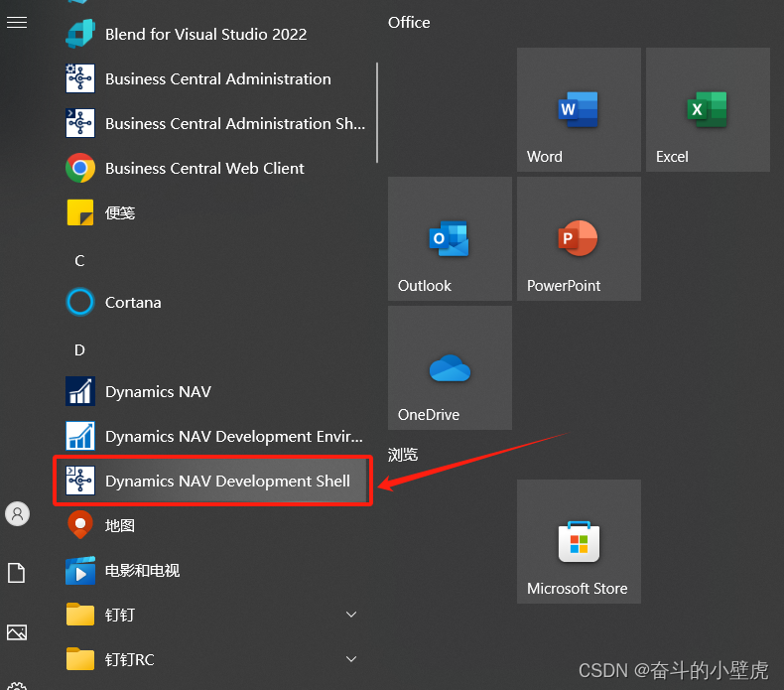Click the 钉钉RC folder icon
Image resolution: width=784 pixels, height=690 pixels.
pyautogui.click(x=80, y=659)
